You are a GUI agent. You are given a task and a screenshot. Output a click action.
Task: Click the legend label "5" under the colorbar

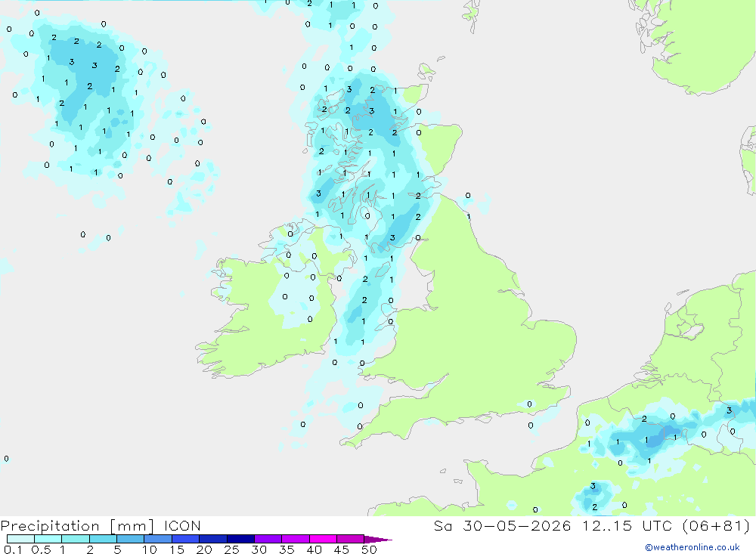pos(117,549)
